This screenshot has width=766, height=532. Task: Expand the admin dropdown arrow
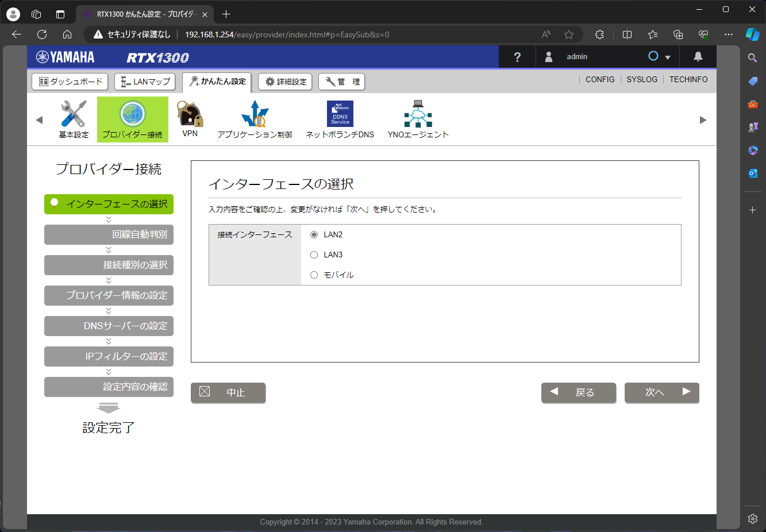pyautogui.click(x=668, y=57)
